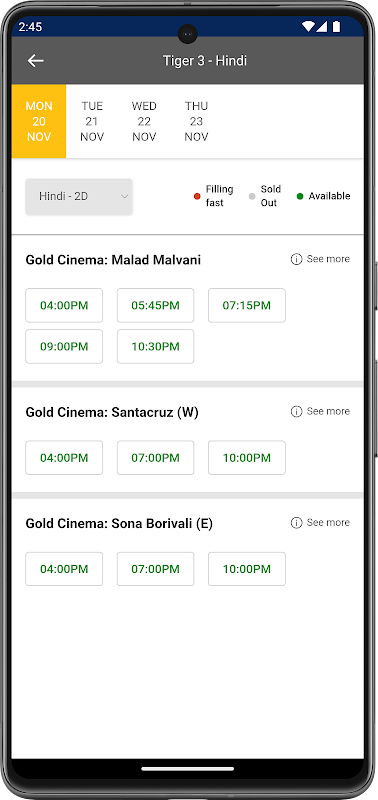The height and width of the screenshot is (800, 378).
Task: Tap the cellular signal status icon
Action: (x=321, y=26)
